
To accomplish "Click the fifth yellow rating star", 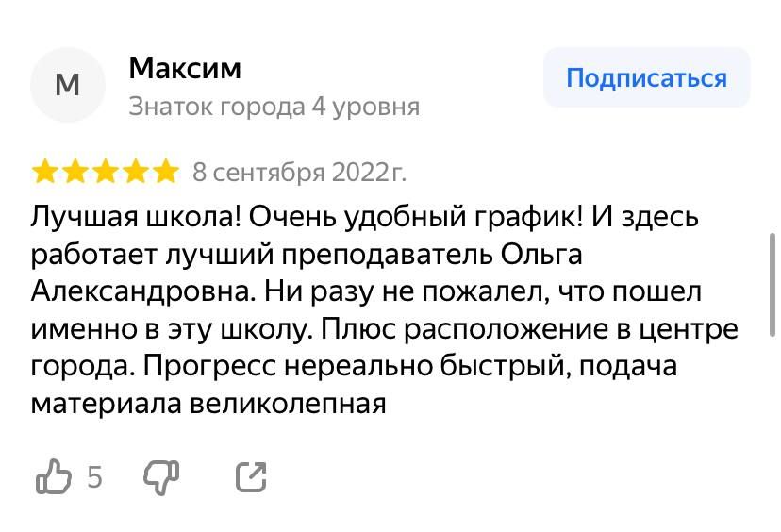I will click(x=166, y=173).
